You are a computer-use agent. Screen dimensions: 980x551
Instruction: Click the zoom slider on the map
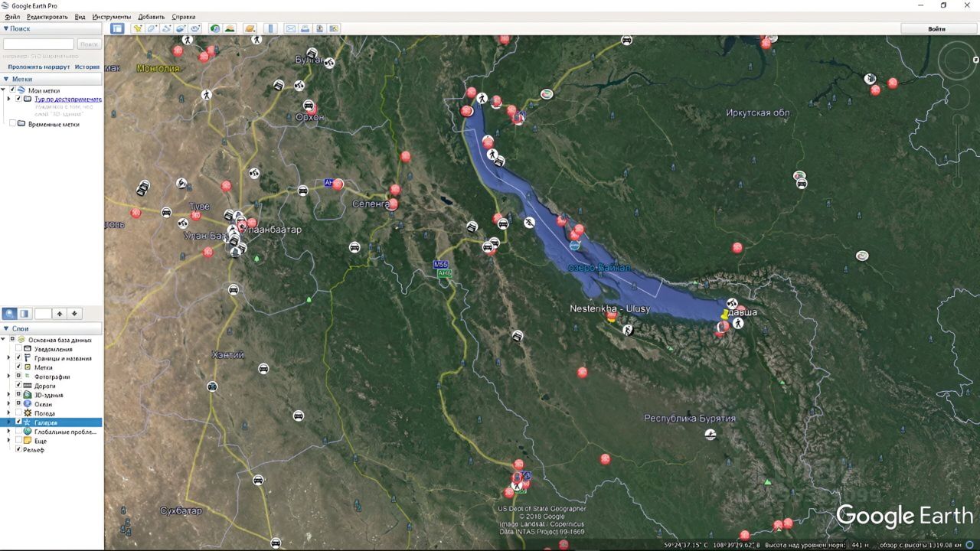click(x=958, y=150)
